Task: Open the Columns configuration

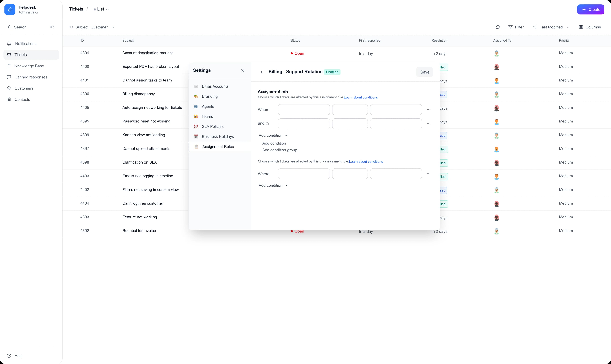Action: point(590,27)
